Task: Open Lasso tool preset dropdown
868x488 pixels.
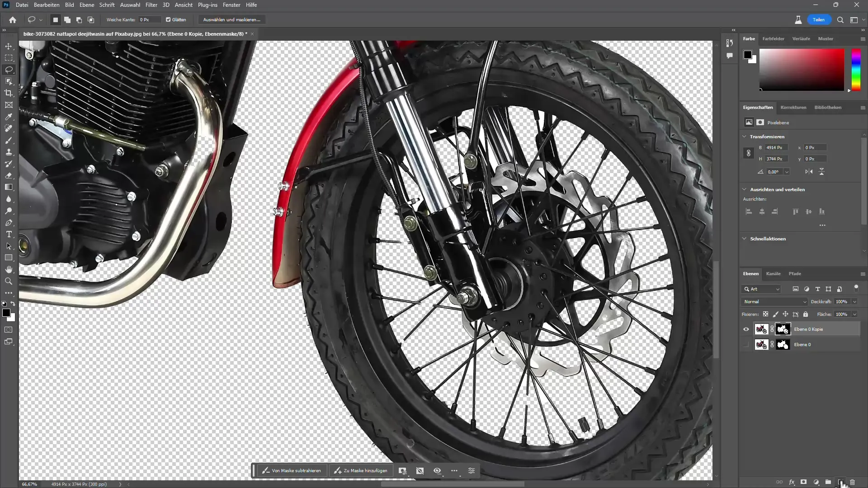Action: point(41,20)
